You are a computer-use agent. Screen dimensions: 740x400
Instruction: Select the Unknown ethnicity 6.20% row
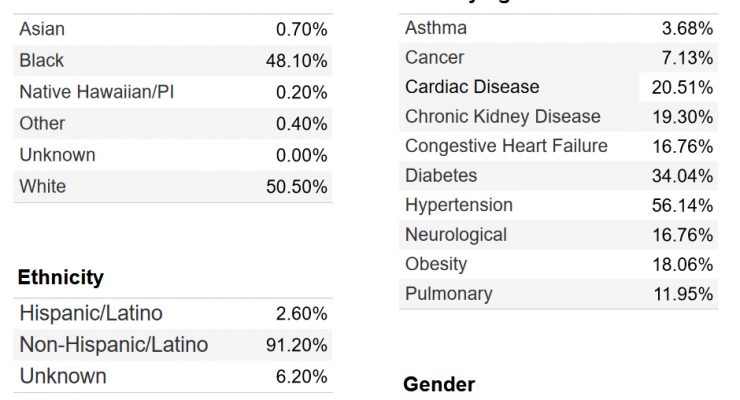tap(173, 376)
